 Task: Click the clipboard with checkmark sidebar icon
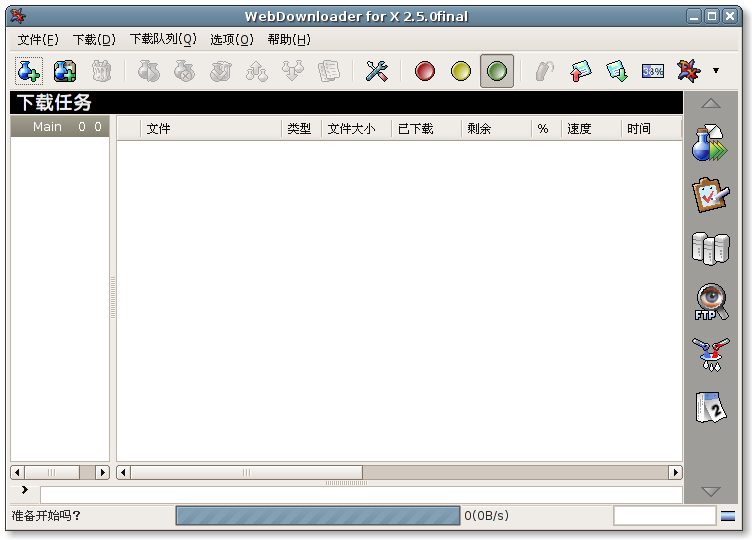[x=711, y=195]
